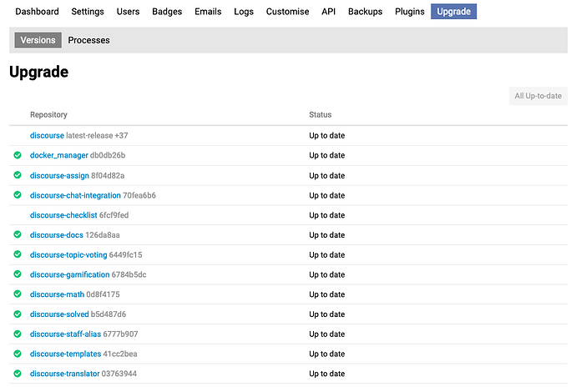The height and width of the screenshot is (392, 576).
Task: Open the discourse-translator repository link
Action: click(x=64, y=374)
